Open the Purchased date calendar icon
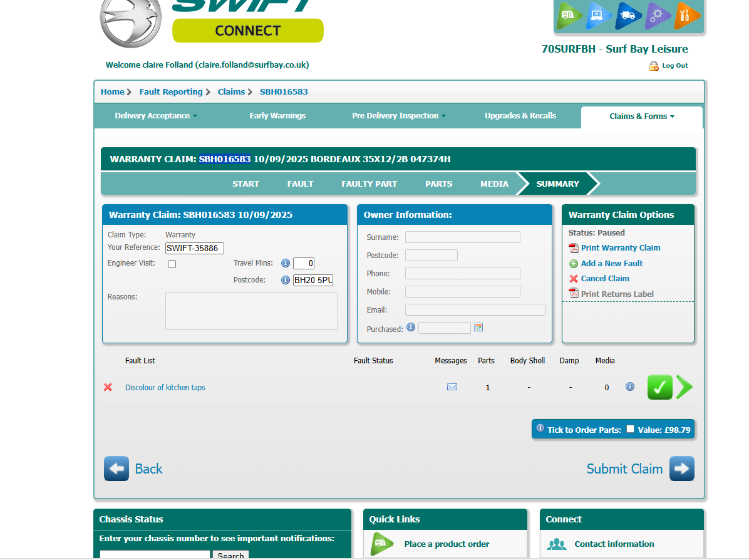749x560 pixels. click(478, 328)
